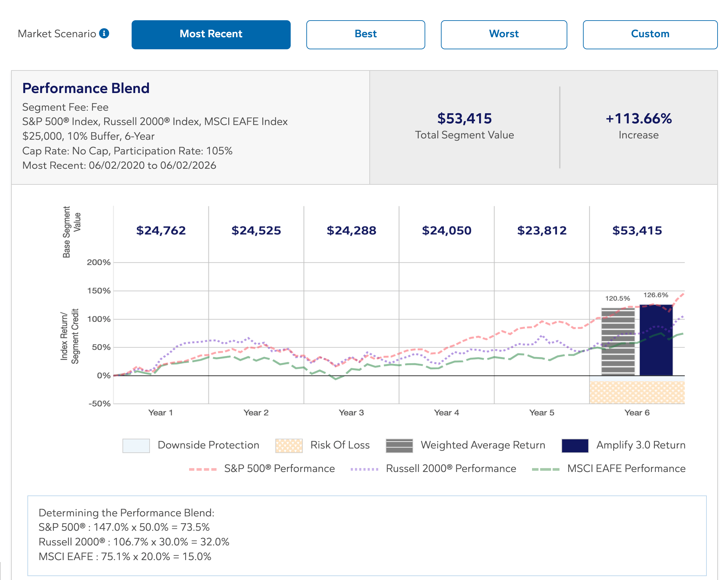Click the Year 2 value $24,525
The image size is (728, 580).
pyautogui.click(x=256, y=230)
